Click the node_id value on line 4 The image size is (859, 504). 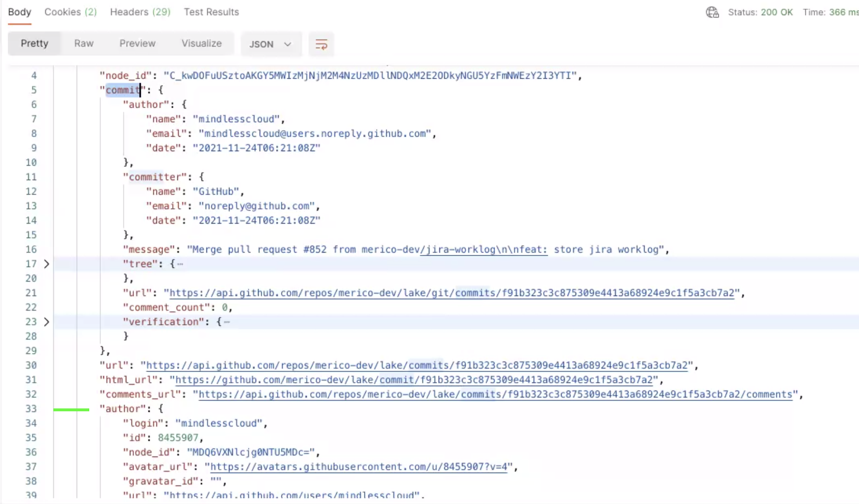[370, 76]
